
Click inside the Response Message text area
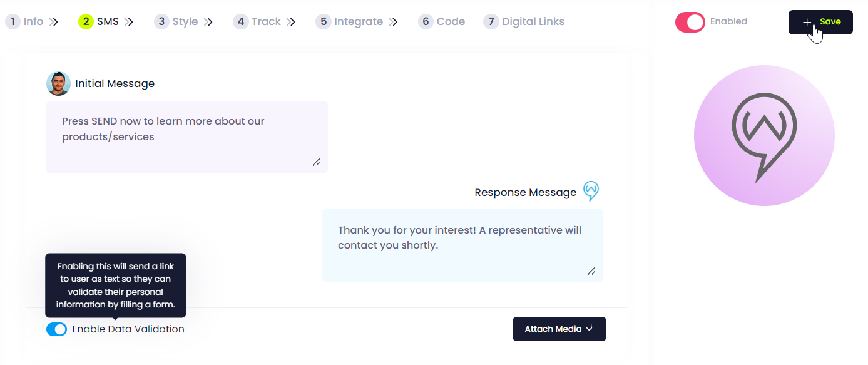click(x=462, y=246)
